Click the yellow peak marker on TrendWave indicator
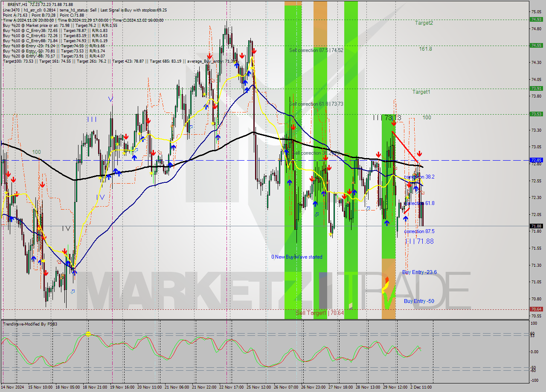Screen dimensions: 546x392 pyautogui.click(x=88, y=334)
